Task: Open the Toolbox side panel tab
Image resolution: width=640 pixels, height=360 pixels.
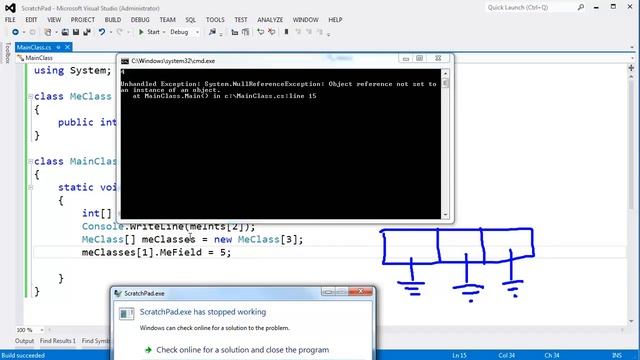Action: [x=7, y=53]
